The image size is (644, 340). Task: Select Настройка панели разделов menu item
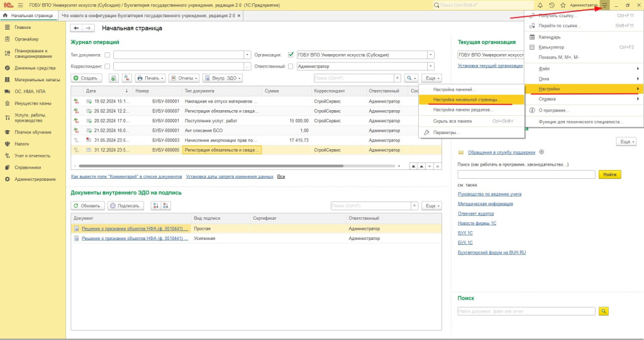[x=472, y=110]
